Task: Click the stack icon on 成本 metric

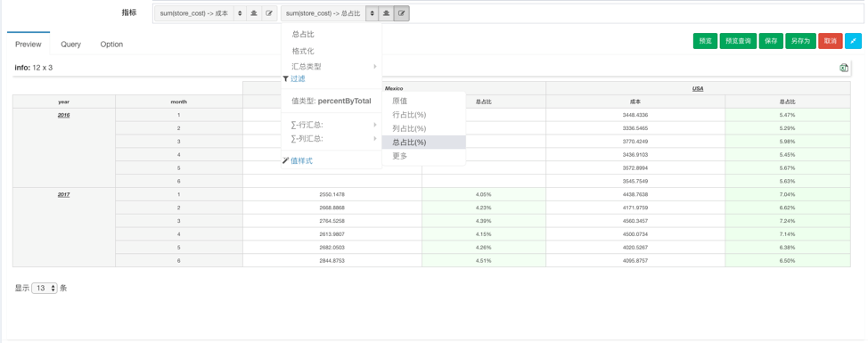Action: [253, 13]
